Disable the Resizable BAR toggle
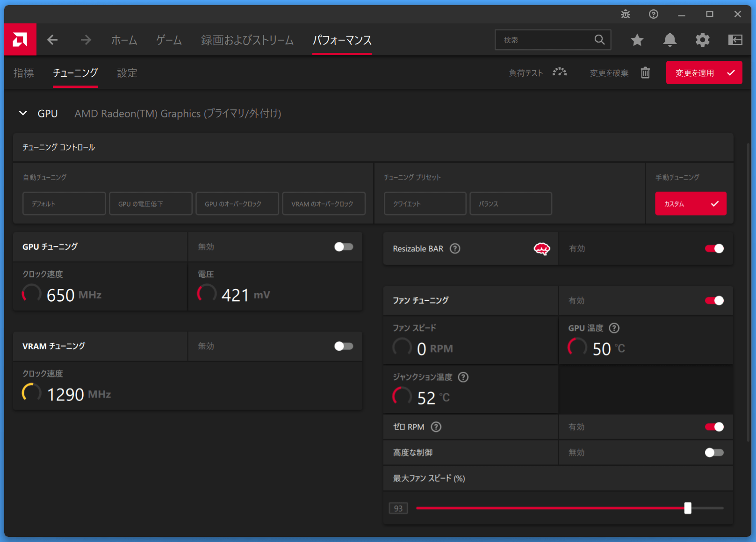 coord(714,249)
